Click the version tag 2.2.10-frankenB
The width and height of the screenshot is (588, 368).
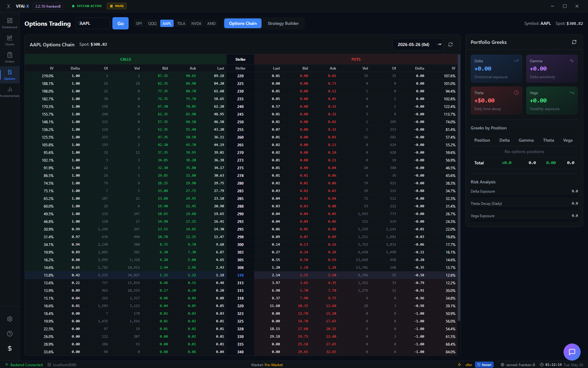(x=48, y=6)
